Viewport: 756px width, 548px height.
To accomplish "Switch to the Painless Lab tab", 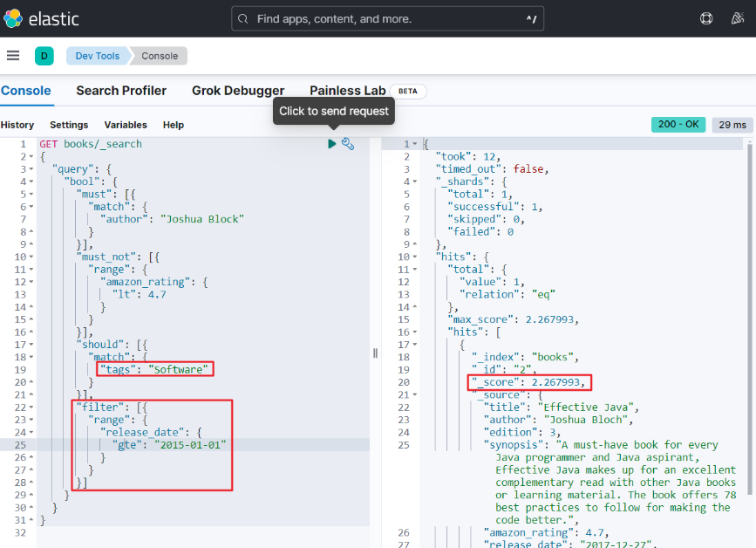I will pos(348,91).
